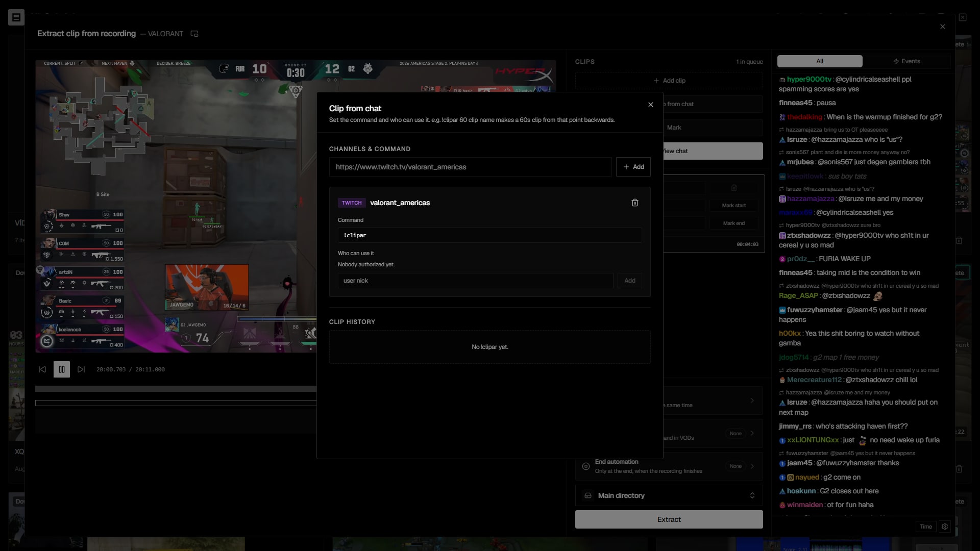
Task: Click the directory folder icon
Action: [588, 495]
